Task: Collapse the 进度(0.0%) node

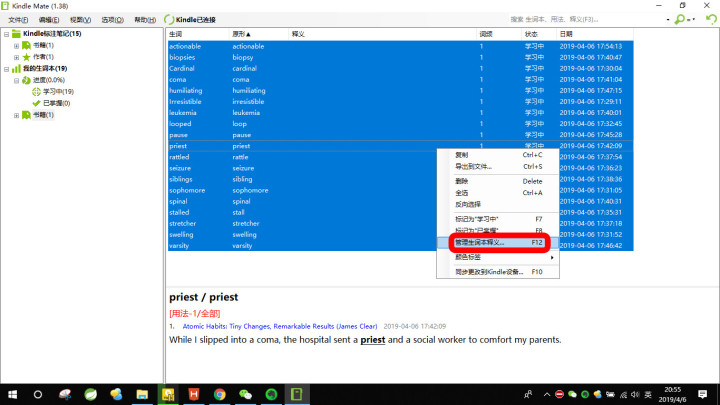Action: [17, 80]
